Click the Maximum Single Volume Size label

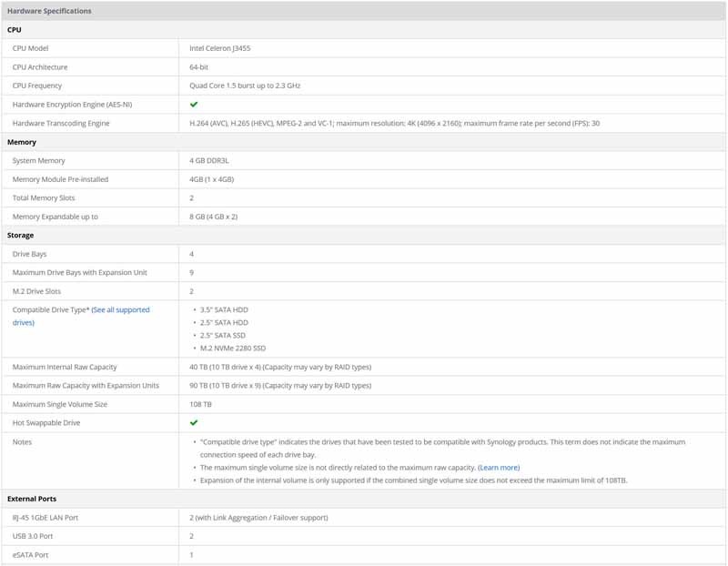pyautogui.click(x=60, y=404)
